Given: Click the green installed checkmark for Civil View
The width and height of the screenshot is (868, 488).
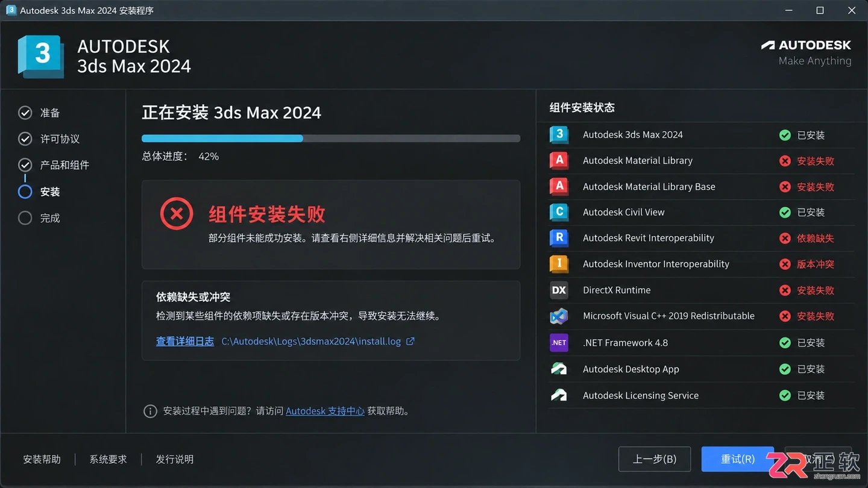Looking at the screenshot, I should [x=785, y=212].
